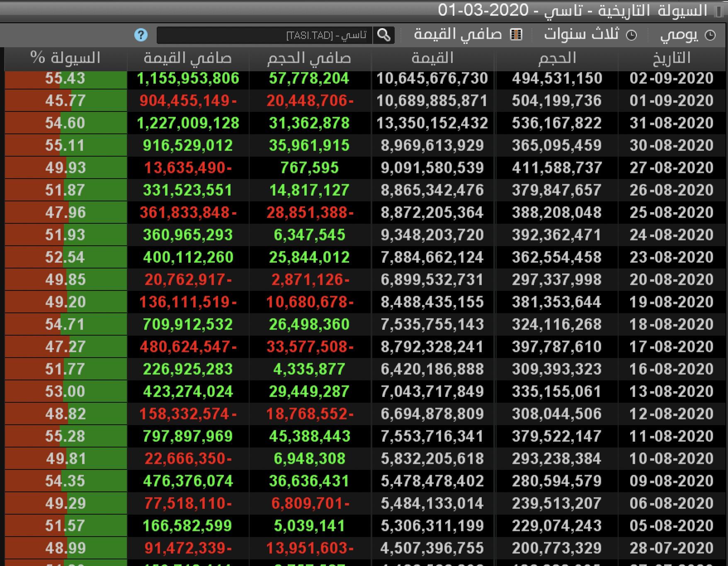Sort by the القيمة column header
This screenshot has width=728, height=566.
point(432,58)
